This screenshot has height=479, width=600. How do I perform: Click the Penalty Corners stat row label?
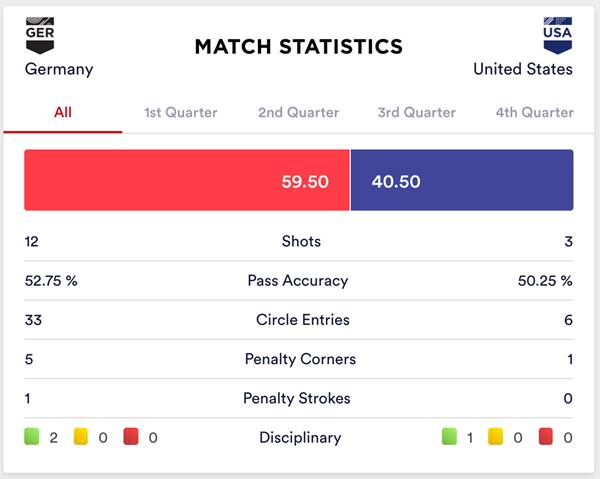(x=300, y=359)
